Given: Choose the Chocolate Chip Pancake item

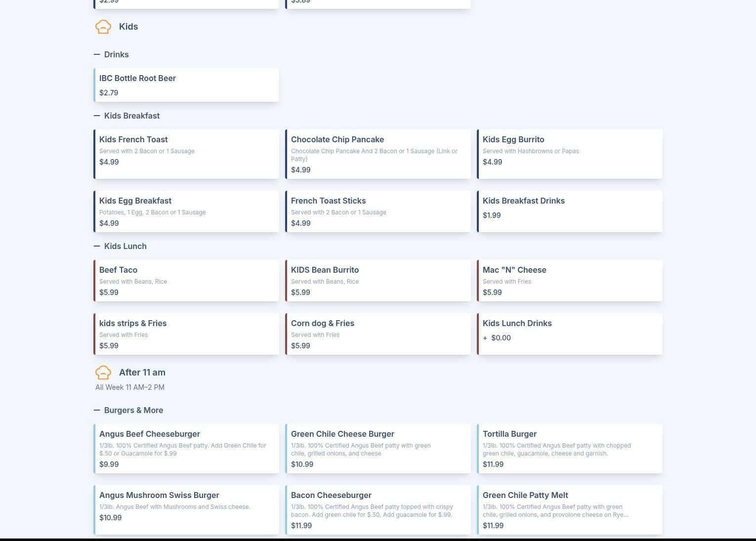Looking at the screenshot, I should click(378, 154).
